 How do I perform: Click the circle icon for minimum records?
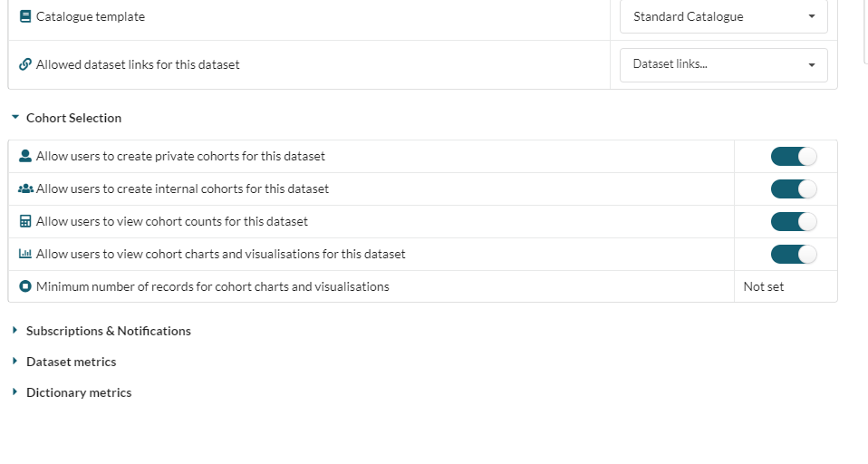click(25, 286)
